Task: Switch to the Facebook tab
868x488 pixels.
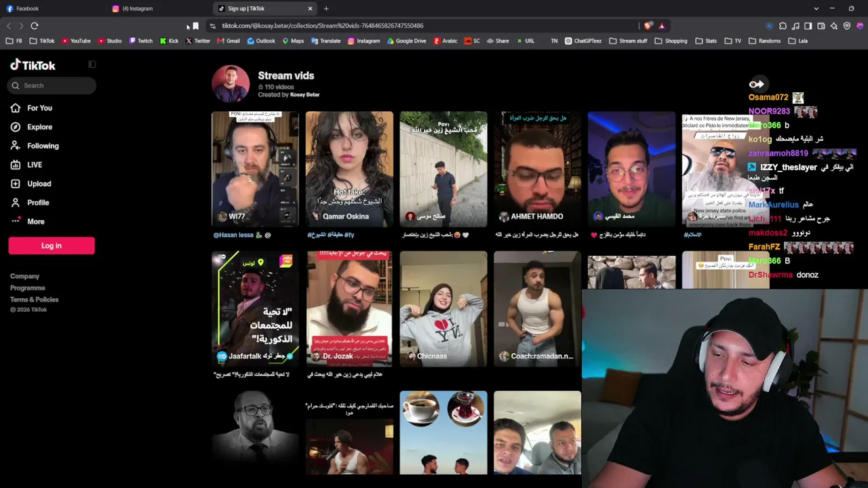Action: point(53,9)
